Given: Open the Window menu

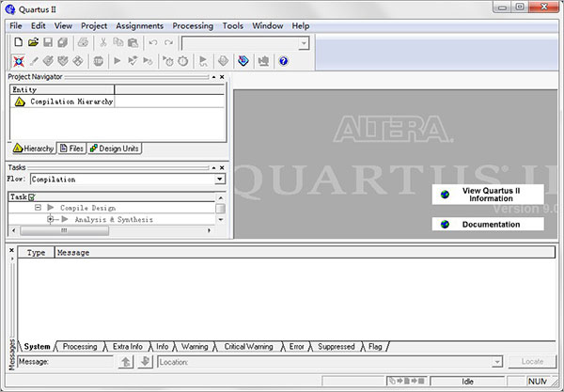Looking at the screenshot, I should [267, 26].
